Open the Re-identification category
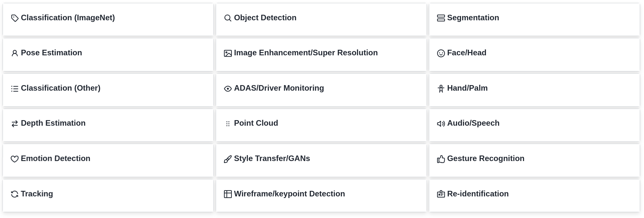This screenshot has height=218, width=644. coord(477,194)
